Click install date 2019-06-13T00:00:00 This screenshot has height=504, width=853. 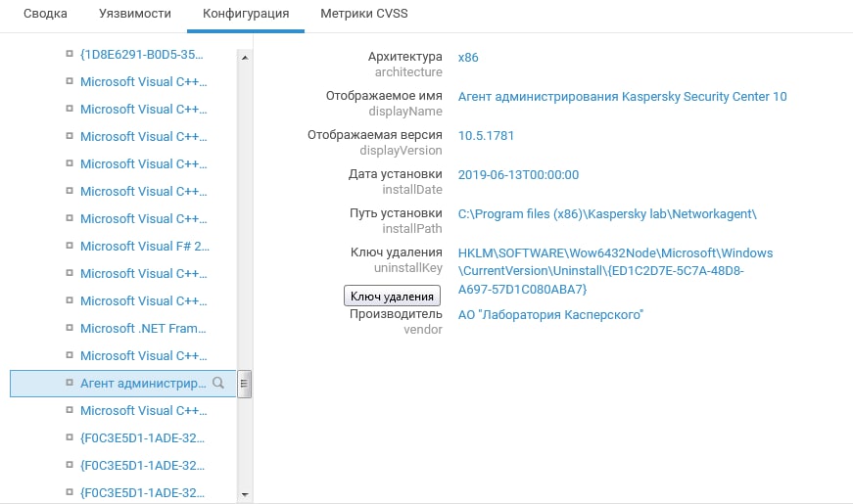[518, 174]
